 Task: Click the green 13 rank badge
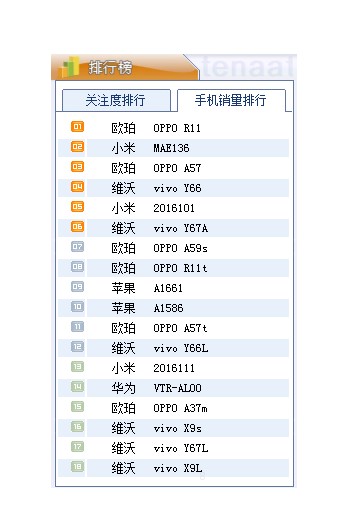click(x=77, y=367)
